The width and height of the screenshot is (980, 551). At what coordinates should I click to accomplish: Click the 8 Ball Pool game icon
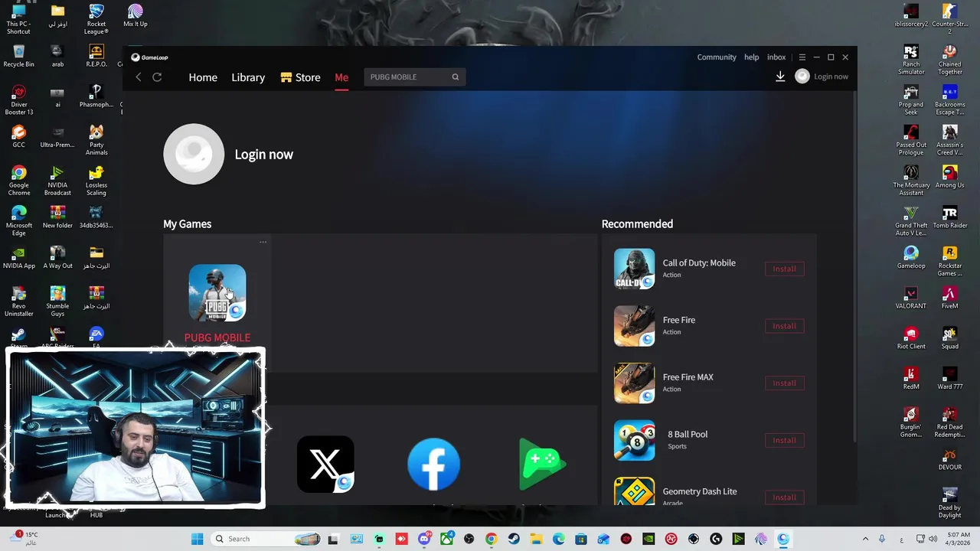tap(634, 440)
